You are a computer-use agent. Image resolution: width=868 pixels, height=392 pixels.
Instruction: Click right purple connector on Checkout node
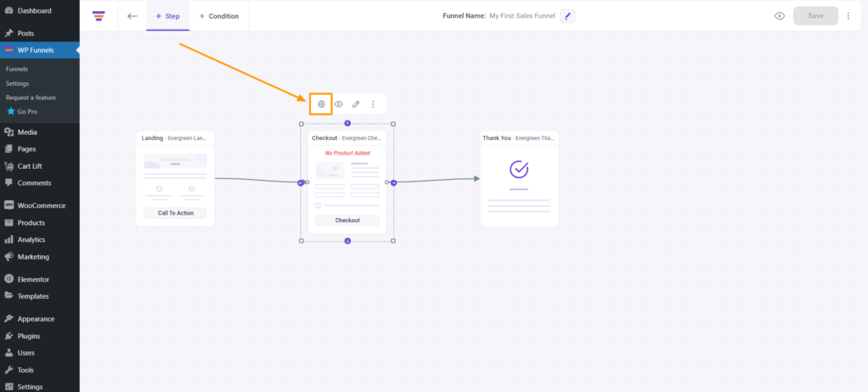[393, 182]
